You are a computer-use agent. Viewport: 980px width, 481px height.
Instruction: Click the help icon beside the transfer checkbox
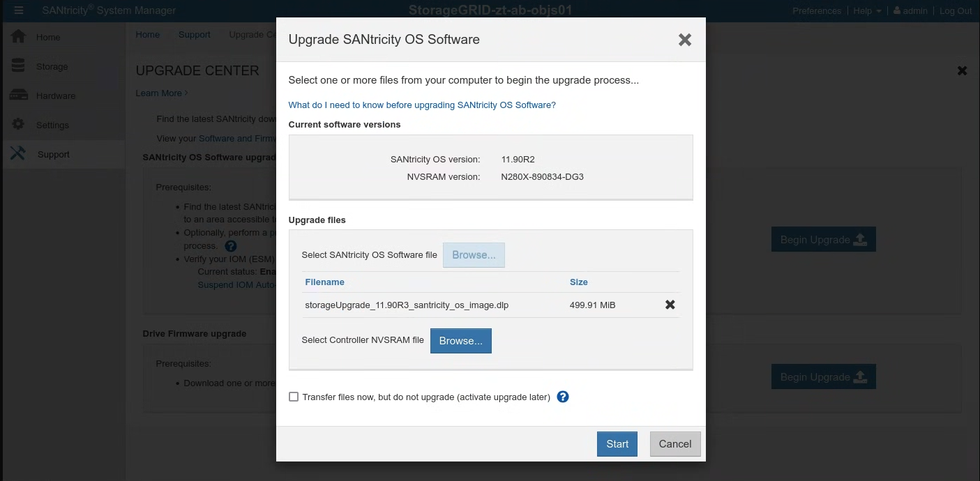pos(562,396)
